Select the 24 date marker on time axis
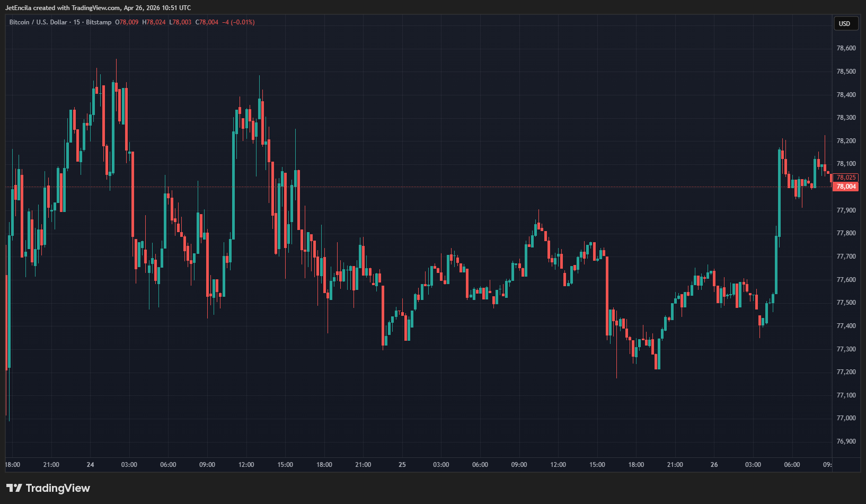Image resolution: width=866 pixels, height=504 pixels. [90, 465]
